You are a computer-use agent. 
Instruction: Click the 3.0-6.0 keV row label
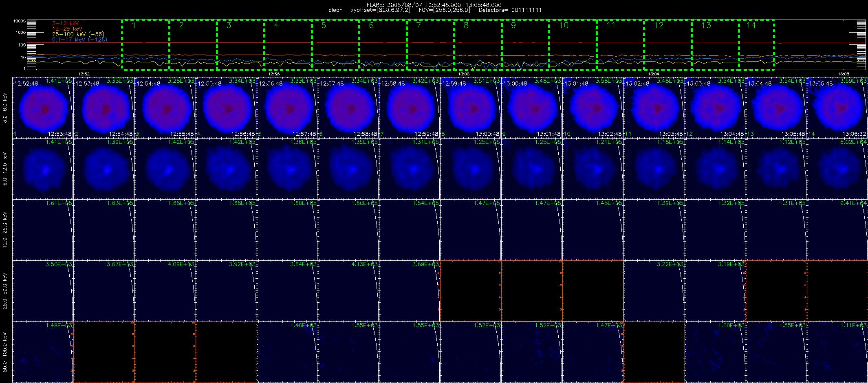[5, 108]
